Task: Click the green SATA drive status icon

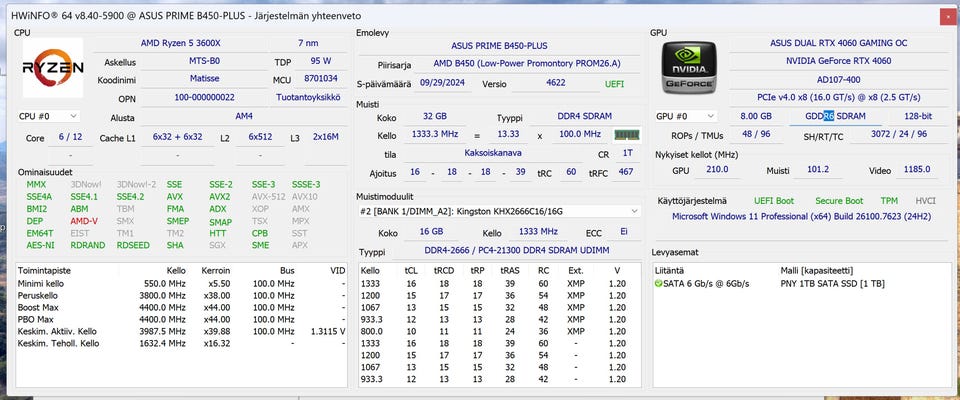Action: pos(658,284)
